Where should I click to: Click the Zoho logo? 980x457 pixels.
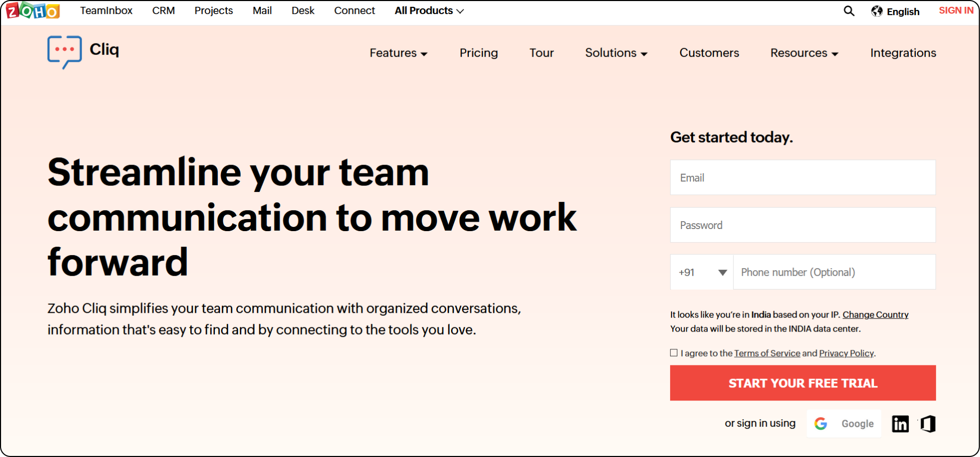[x=33, y=10]
